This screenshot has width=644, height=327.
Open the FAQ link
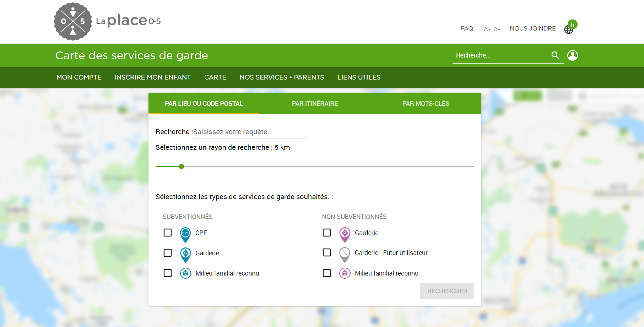pos(467,28)
